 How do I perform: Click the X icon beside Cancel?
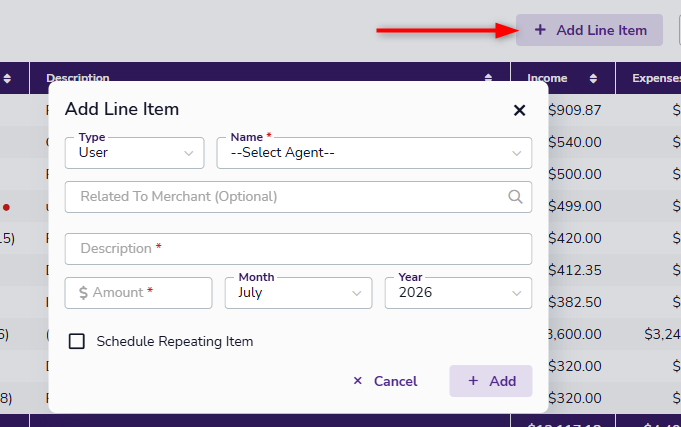[x=357, y=381]
